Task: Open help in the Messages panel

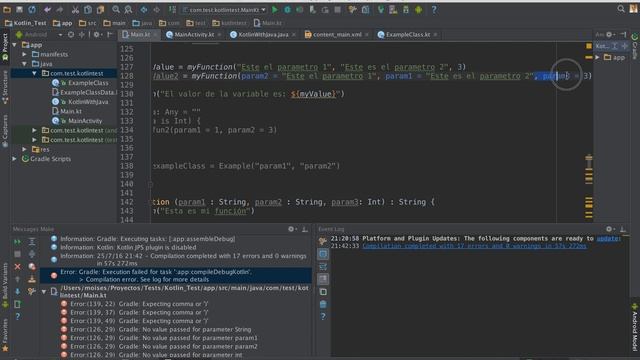Action: pyautogui.click(x=18, y=316)
